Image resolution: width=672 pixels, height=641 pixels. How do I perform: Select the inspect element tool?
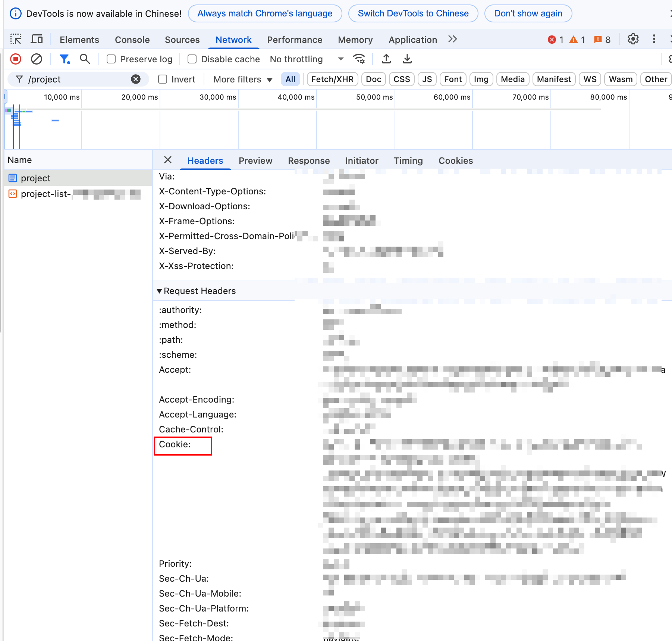[15, 39]
